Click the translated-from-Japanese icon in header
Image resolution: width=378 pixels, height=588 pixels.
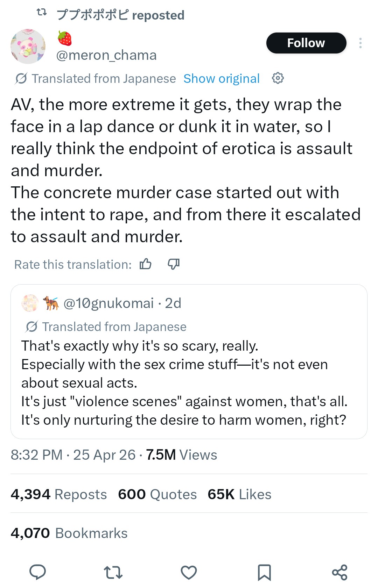pyautogui.click(x=21, y=79)
